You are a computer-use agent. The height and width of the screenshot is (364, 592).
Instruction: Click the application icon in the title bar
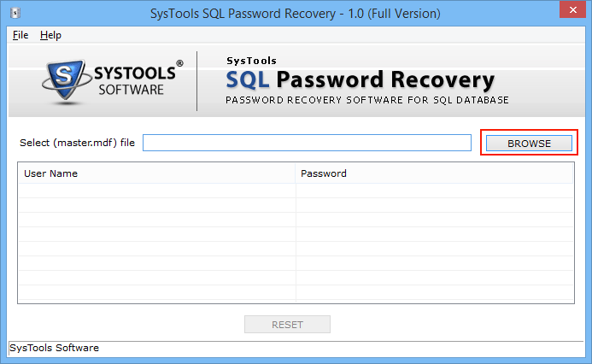coord(15,13)
